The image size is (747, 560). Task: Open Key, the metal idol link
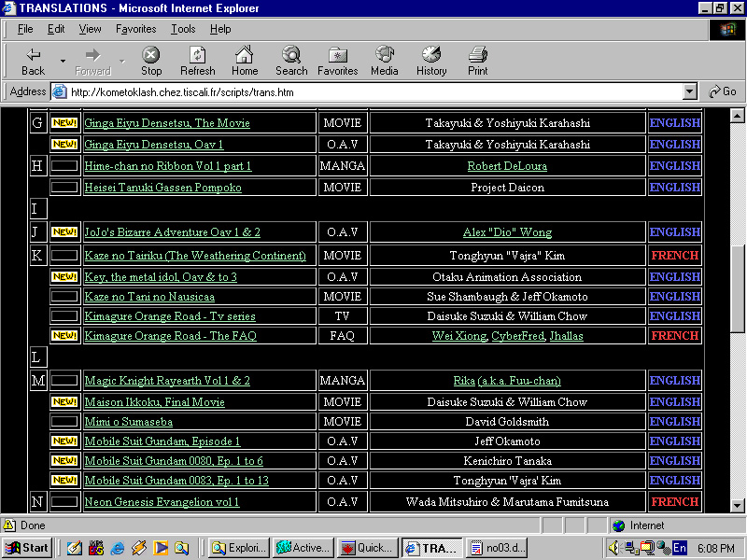point(161,276)
